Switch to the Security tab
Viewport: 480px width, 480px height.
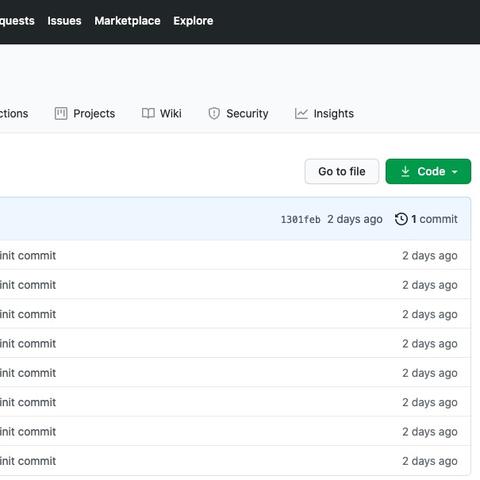(238, 114)
